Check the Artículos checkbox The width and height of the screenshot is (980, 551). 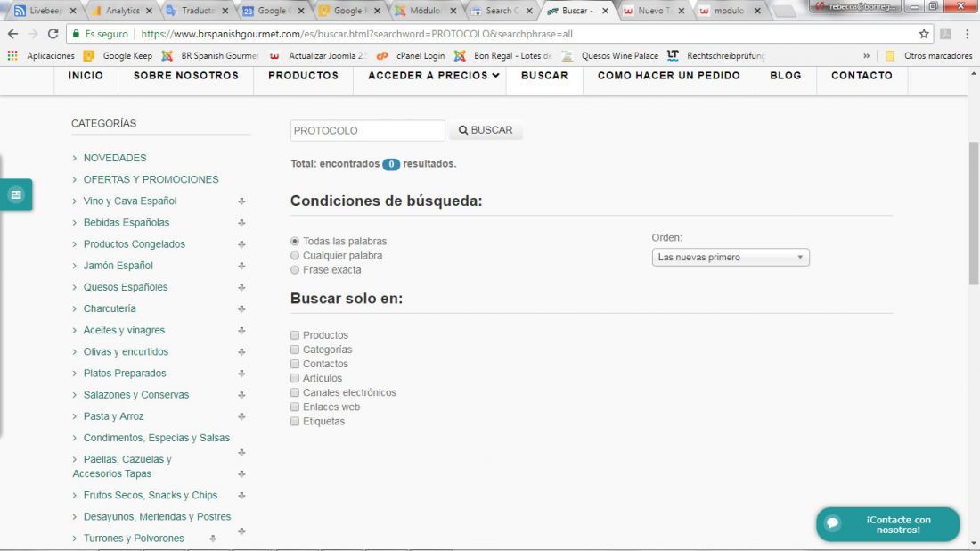coord(295,378)
